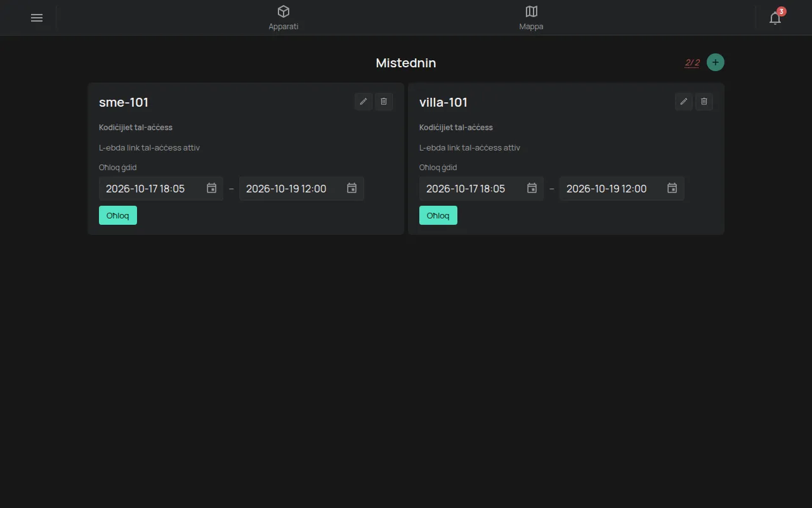Select sme-101 start date field
The width and height of the screenshot is (812, 508).
(x=161, y=189)
